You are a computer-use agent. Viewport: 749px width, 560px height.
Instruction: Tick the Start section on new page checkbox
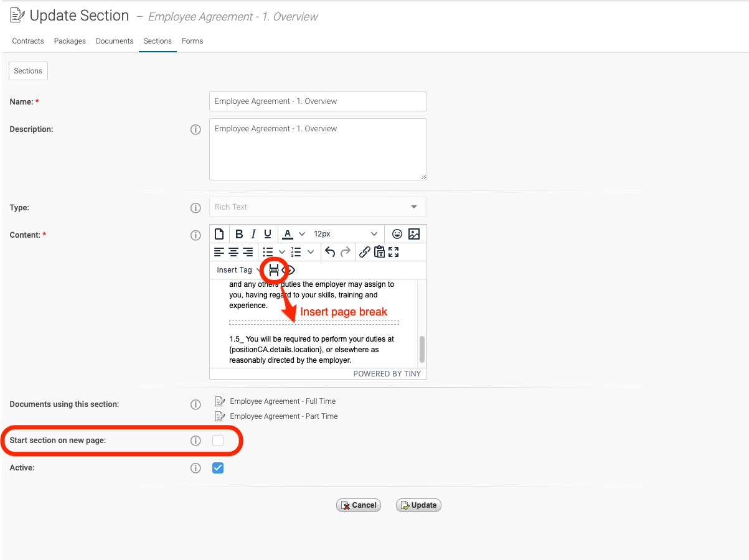(x=218, y=441)
